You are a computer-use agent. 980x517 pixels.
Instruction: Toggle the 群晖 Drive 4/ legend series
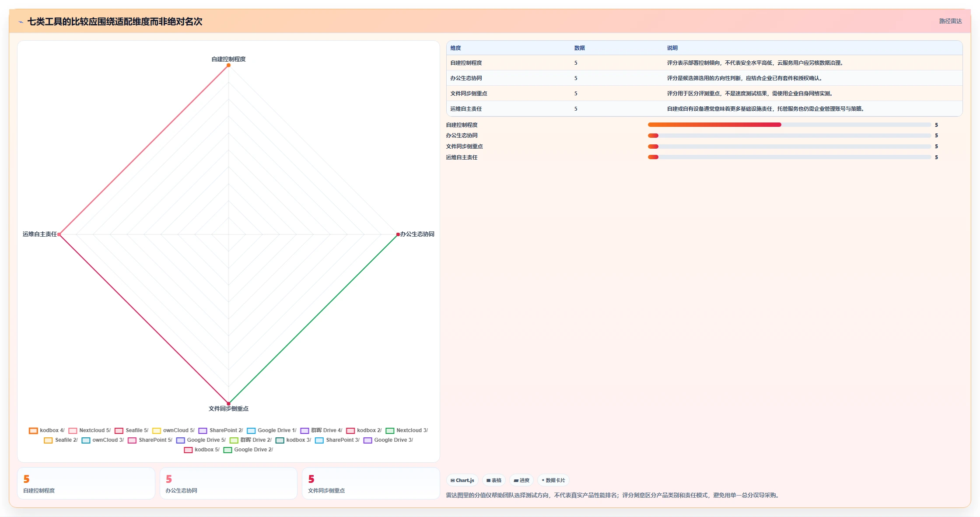322,430
